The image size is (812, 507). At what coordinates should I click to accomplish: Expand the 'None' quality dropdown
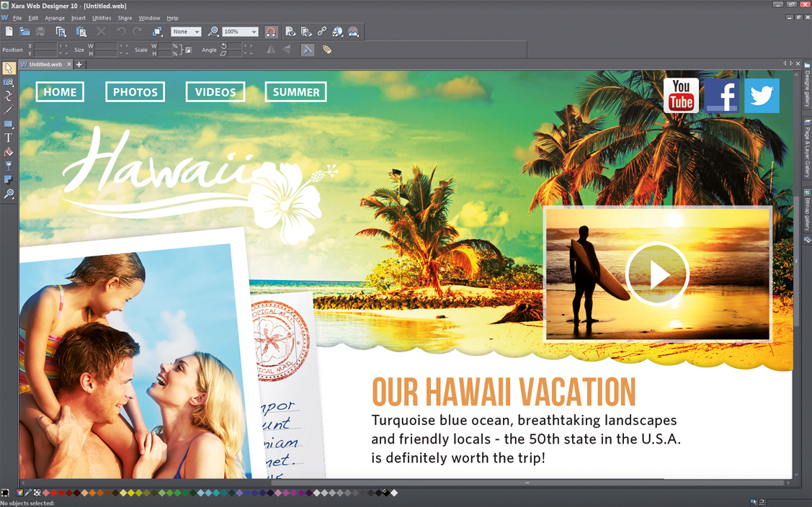[196, 32]
